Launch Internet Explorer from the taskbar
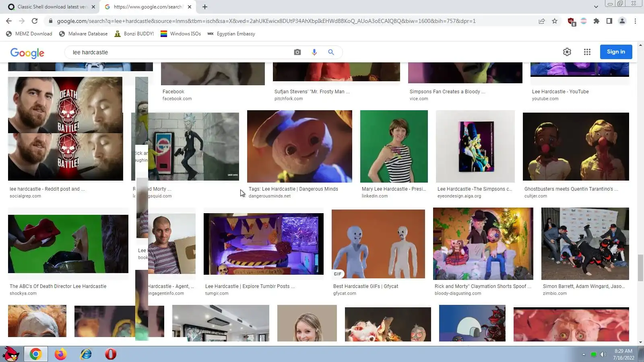 (x=86, y=354)
